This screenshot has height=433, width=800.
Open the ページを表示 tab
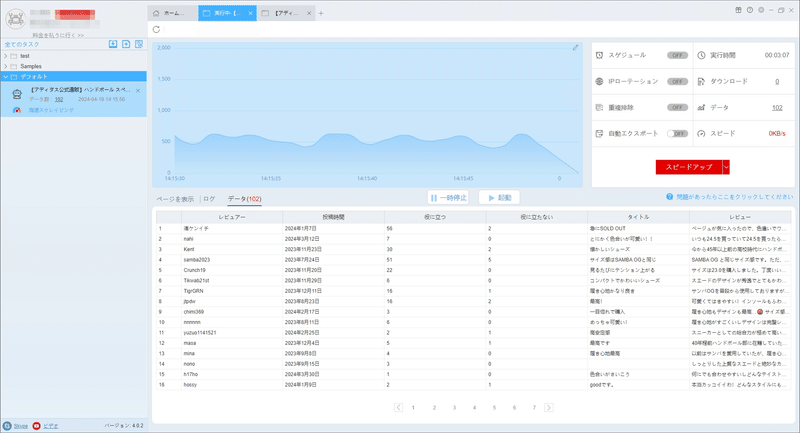[175, 199]
